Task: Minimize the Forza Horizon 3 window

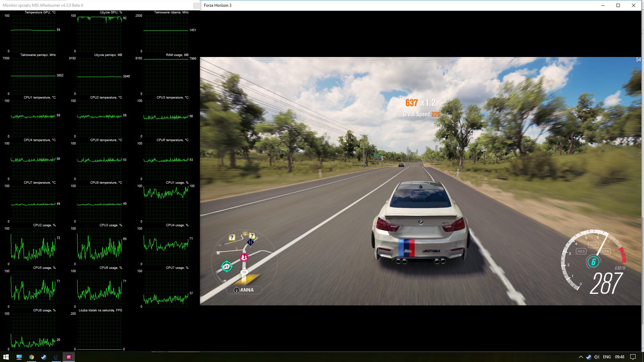Action: (x=603, y=5)
